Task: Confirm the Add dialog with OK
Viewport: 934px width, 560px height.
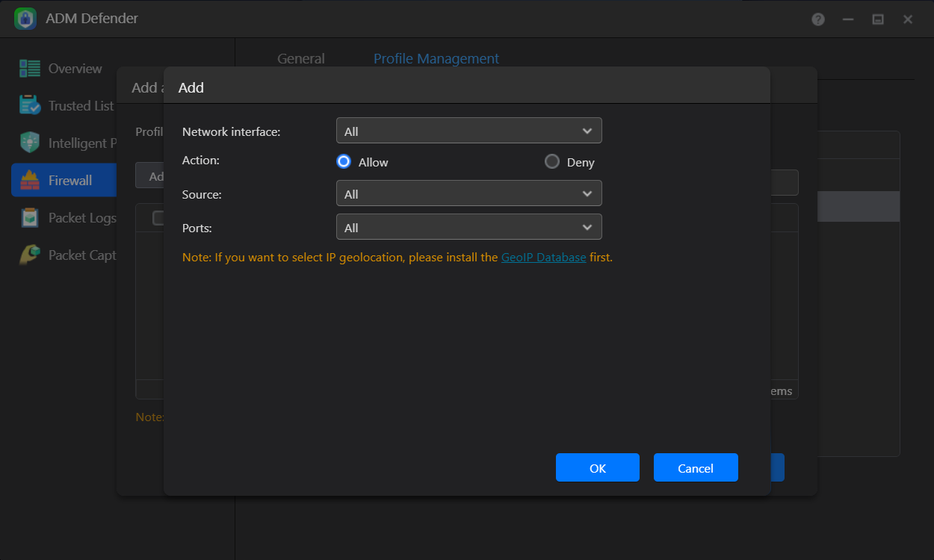Action: coord(598,467)
